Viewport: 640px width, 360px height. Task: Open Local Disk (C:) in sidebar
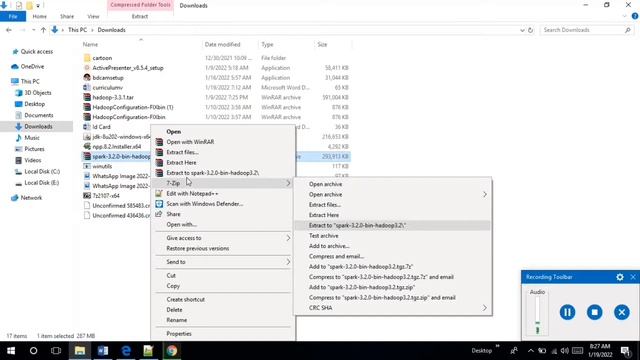point(42,172)
